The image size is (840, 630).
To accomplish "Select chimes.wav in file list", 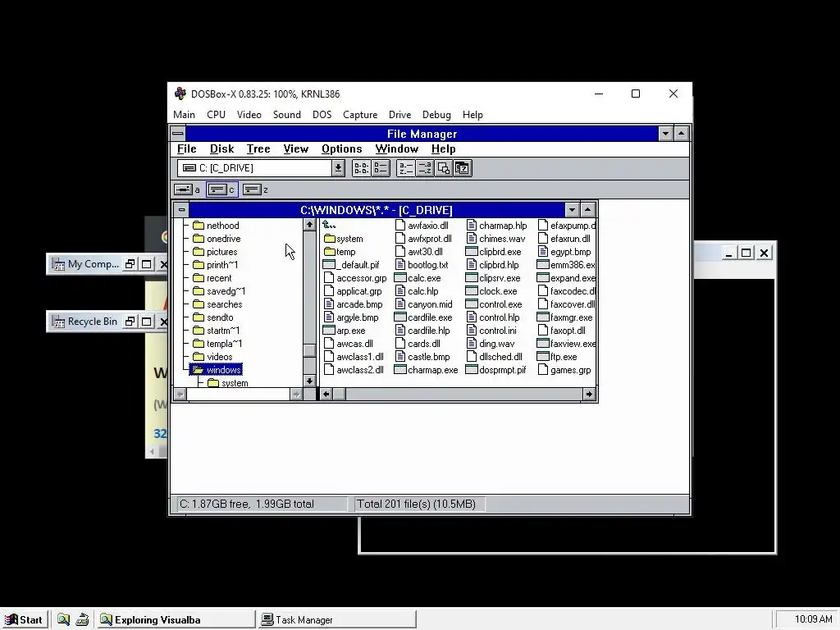I will [x=496, y=239].
